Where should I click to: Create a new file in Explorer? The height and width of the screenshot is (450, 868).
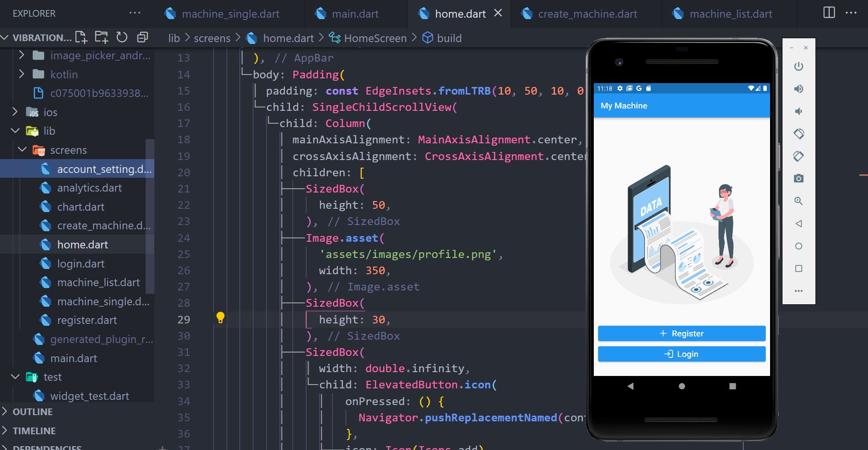pyautogui.click(x=81, y=37)
